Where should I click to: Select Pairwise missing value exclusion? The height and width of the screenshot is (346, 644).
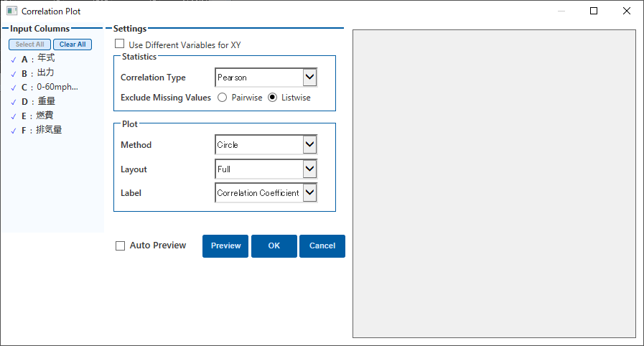pos(222,98)
